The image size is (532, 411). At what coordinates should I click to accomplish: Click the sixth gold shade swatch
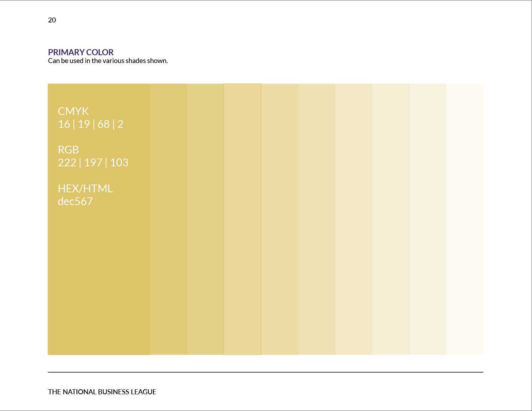click(x=317, y=219)
